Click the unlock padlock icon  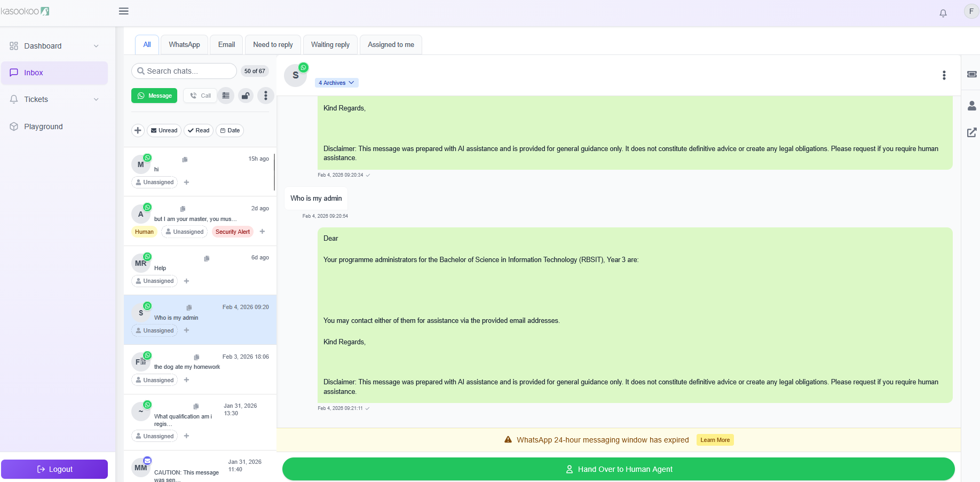coord(246,96)
